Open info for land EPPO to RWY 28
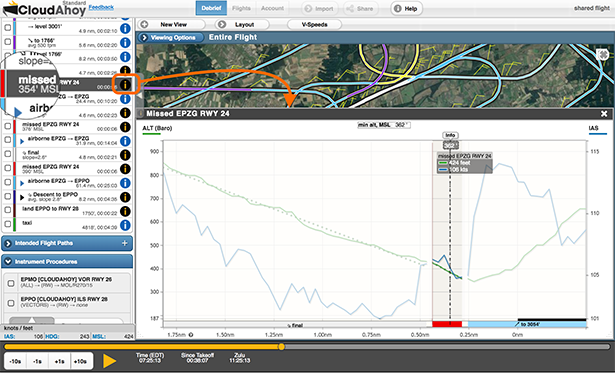 tap(125, 211)
